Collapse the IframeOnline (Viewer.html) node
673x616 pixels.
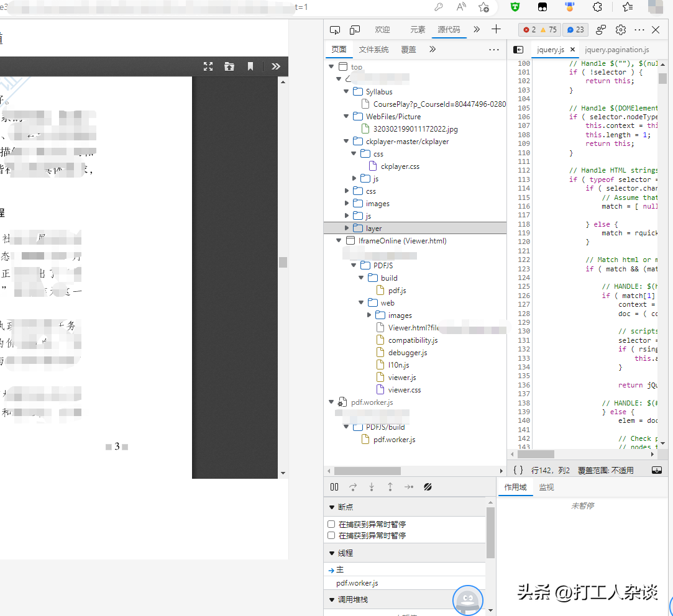(339, 241)
